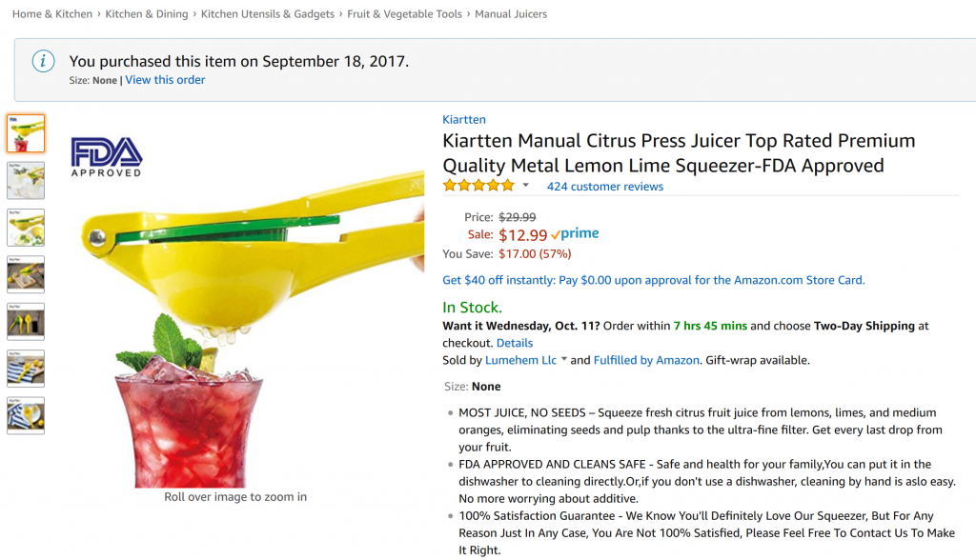
Task: Select the sixth thumbnail with striped cloth
Action: coord(26,369)
